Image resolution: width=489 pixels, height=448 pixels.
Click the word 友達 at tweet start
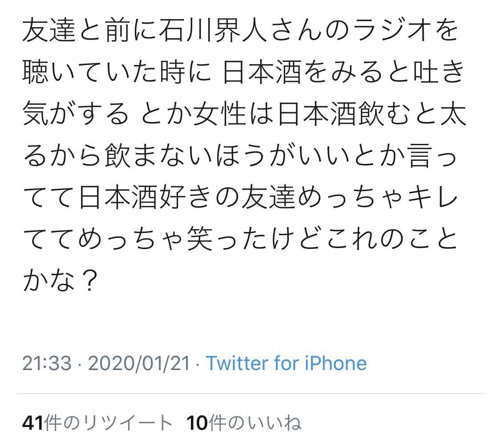(49, 31)
